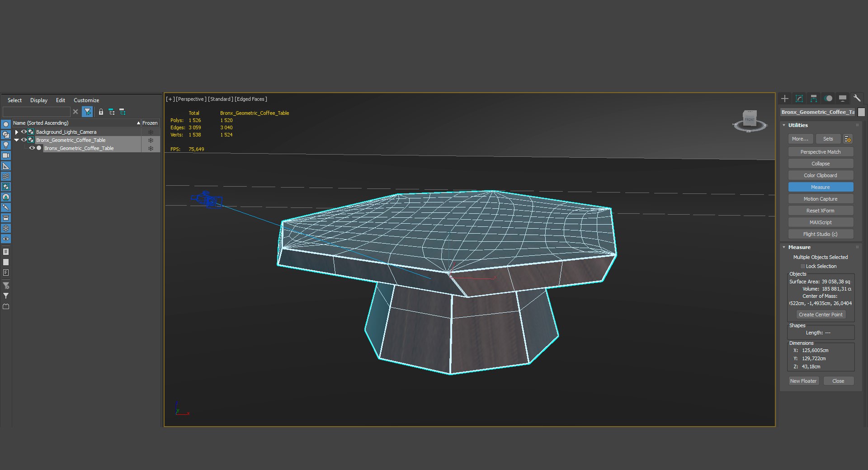
Task: Click the scene explorer lock selection icon
Action: (x=101, y=112)
